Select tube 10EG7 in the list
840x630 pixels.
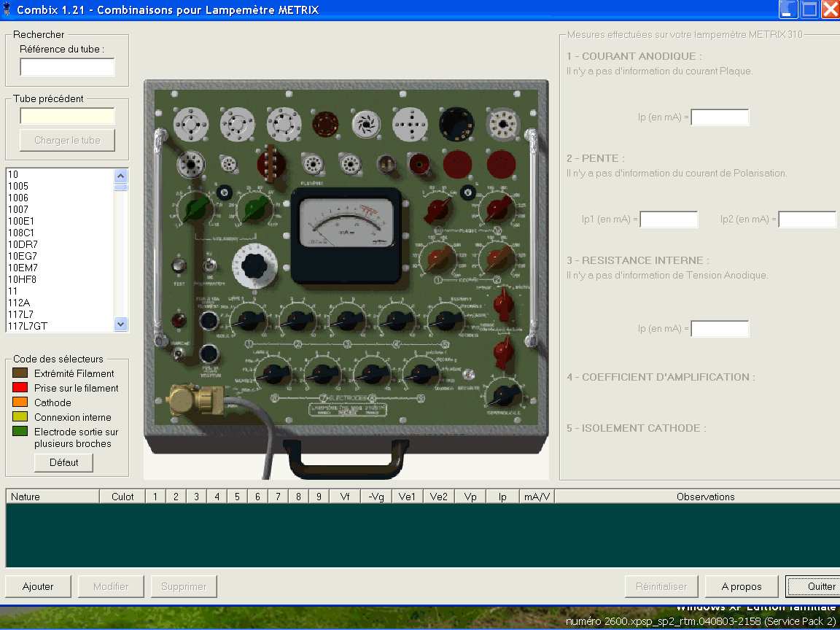[x=60, y=256]
